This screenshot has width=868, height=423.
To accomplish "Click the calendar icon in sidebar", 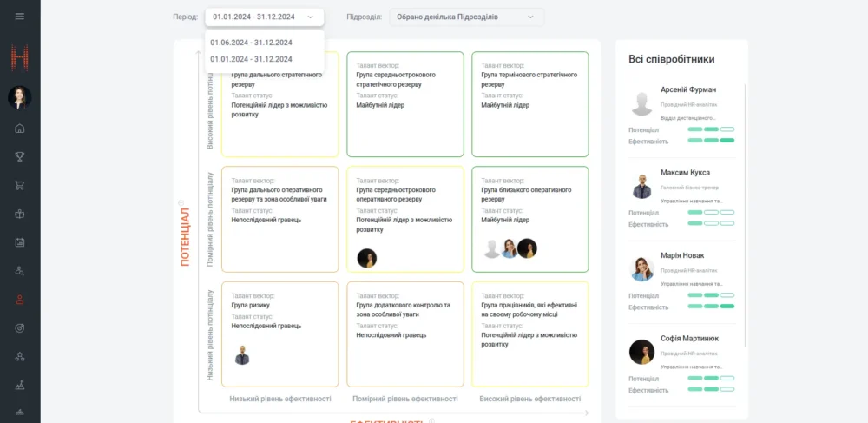I will click(x=20, y=242).
